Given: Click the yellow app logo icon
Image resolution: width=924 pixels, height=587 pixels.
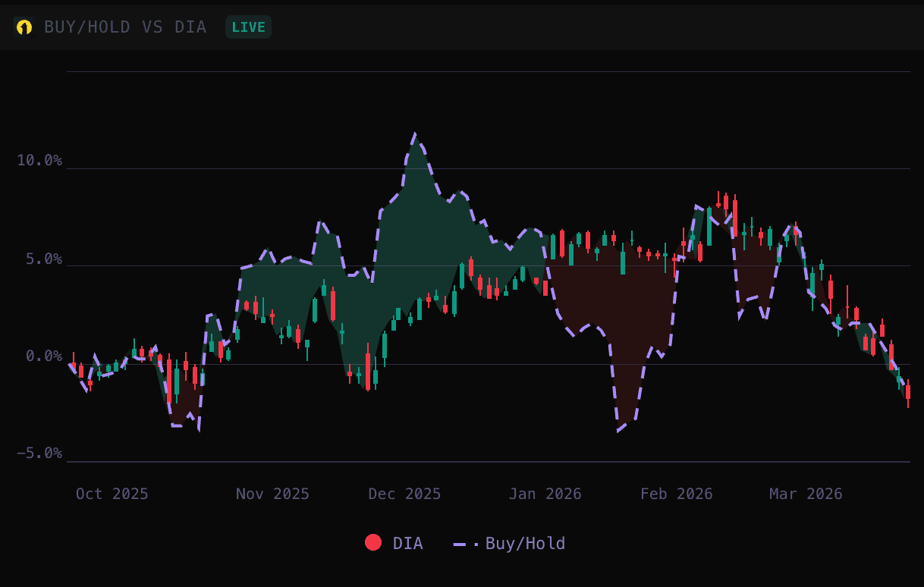Looking at the screenshot, I should [x=24, y=27].
